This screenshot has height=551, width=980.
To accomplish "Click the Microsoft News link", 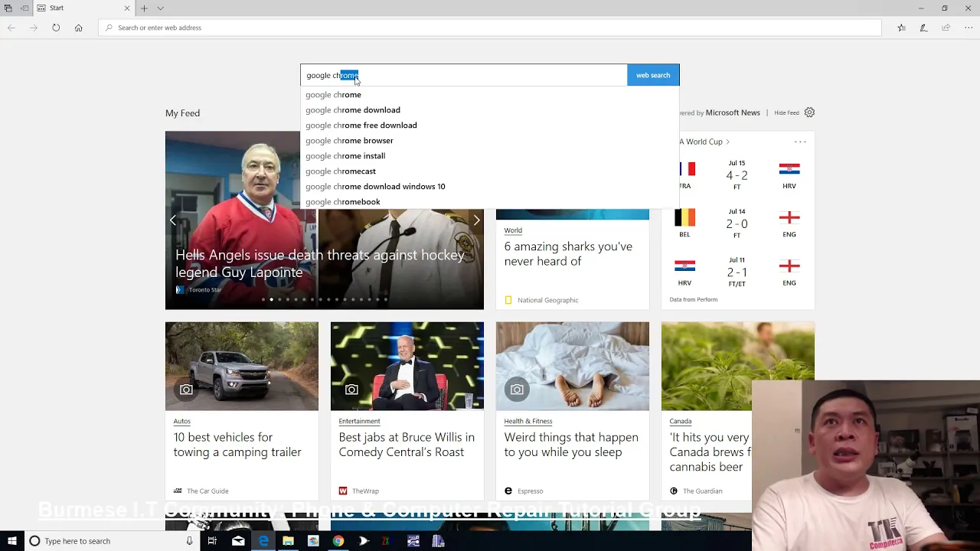I will point(733,112).
